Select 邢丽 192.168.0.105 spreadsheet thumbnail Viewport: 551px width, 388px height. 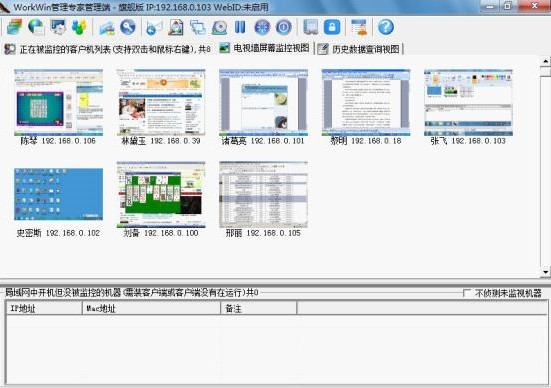pos(263,195)
